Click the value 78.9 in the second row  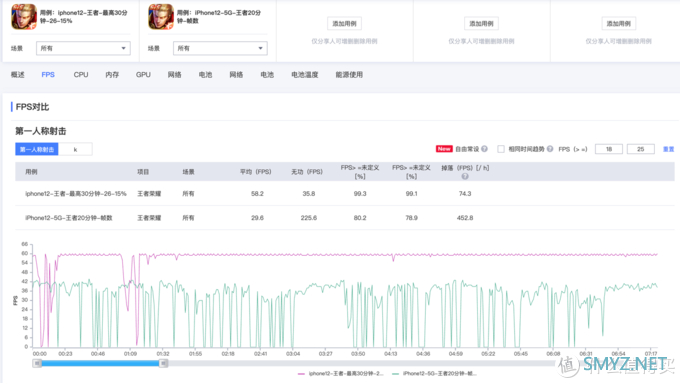point(412,218)
